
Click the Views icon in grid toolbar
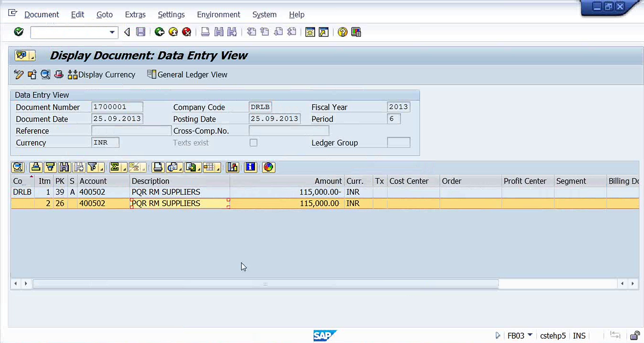(172, 167)
